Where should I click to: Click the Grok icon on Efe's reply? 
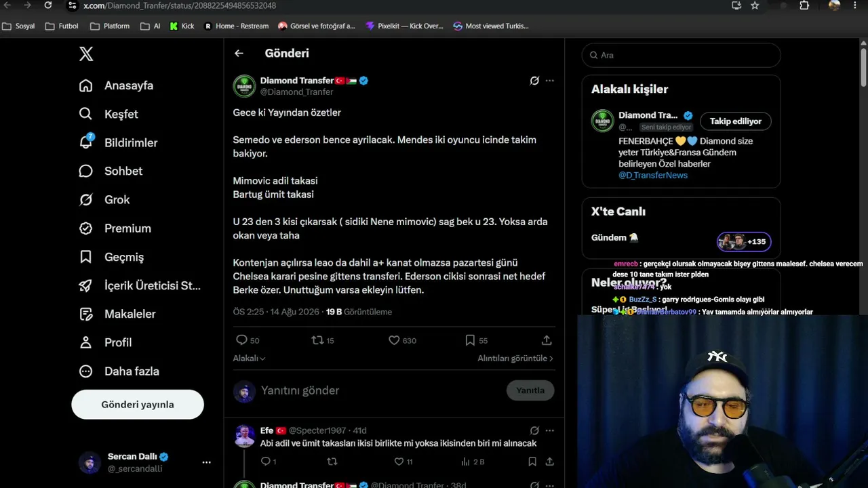534,430
